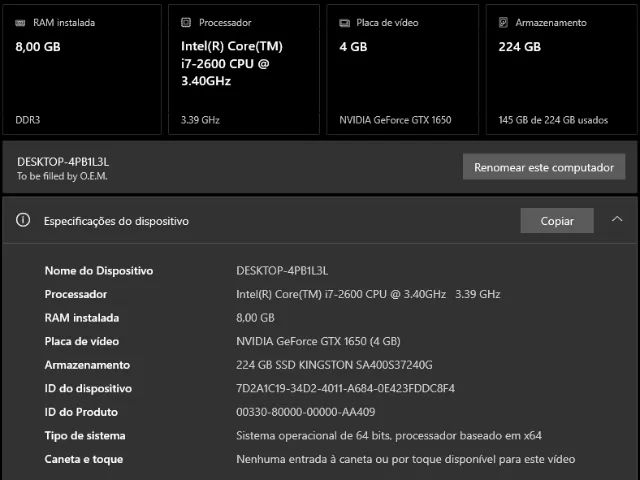Collapse the Especificações do dispositivo section chevron

[x=617, y=219]
